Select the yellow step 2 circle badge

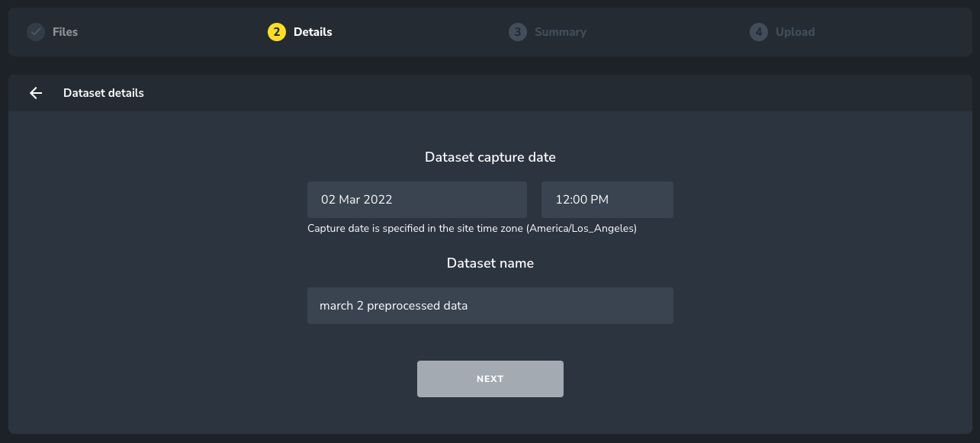tap(275, 32)
